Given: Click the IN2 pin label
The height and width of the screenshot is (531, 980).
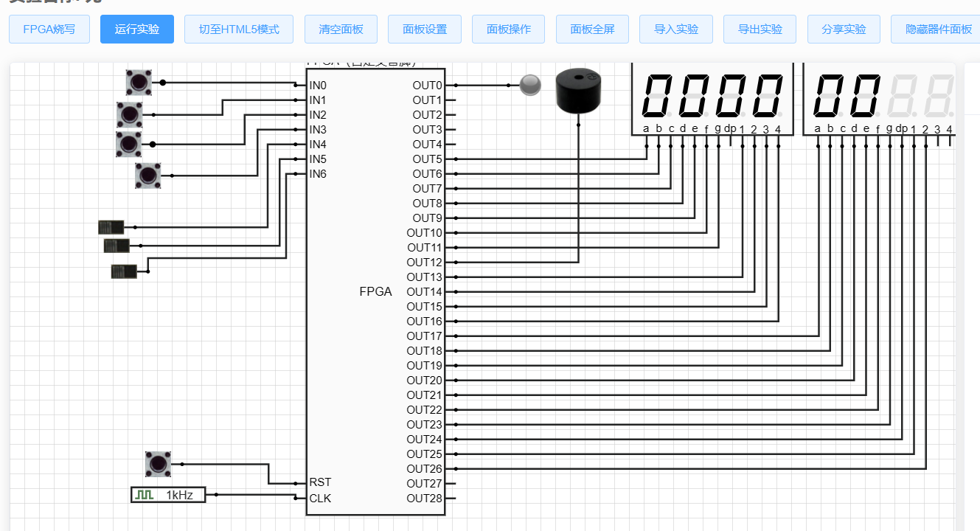Looking at the screenshot, I should 318,115.
